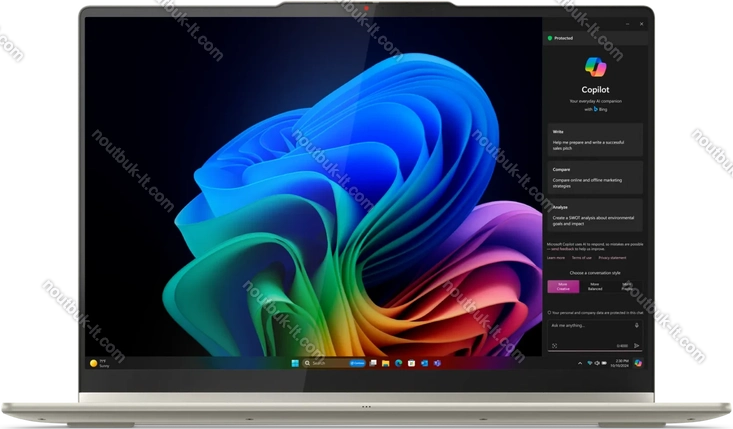This screenshot has height=429, width=733.
Task: Click the send arrow in Copilot chat
Action: click(636, 346)
